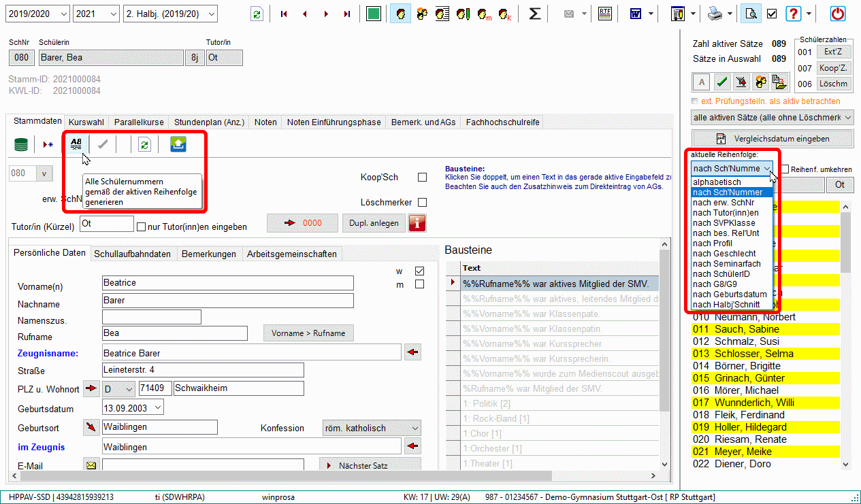The width and height of the screenshot is (861, 504).
Task: Switch to the Kurswahl tab
Action: point(86,122)
